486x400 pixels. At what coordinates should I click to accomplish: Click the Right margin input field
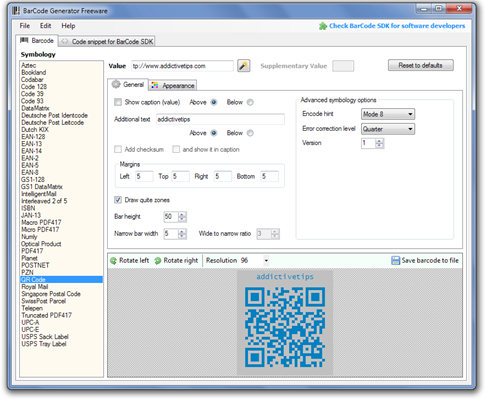coord(223,176)
